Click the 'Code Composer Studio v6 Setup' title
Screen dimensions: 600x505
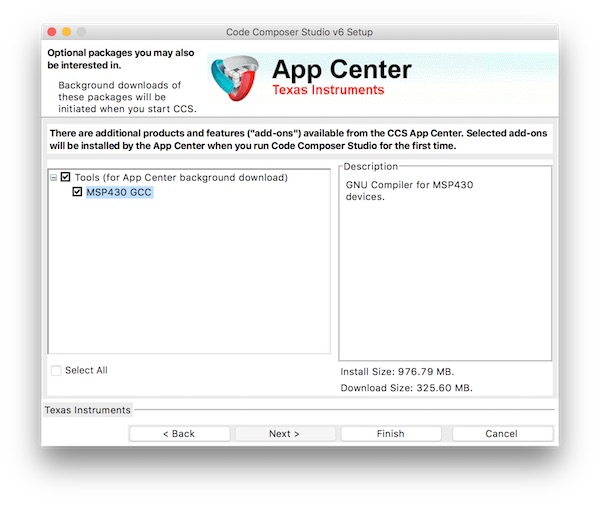[x=299, y=32]
